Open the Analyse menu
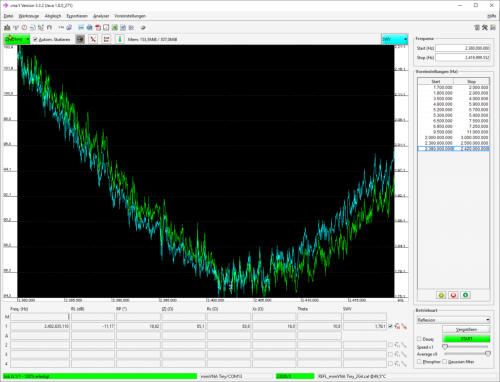 (101, 16)
